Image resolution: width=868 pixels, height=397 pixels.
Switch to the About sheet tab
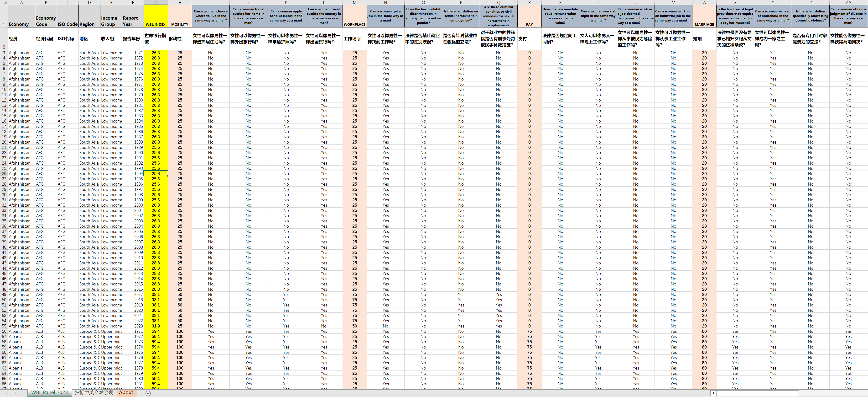[x=126, y=393]
